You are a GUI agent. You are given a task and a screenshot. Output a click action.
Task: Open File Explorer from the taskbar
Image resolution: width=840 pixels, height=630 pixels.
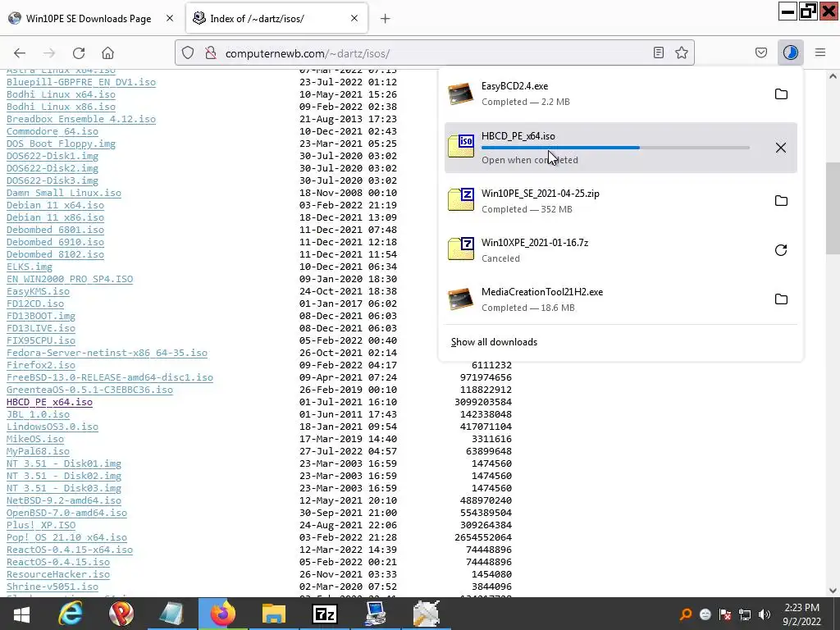click(273, 614)
